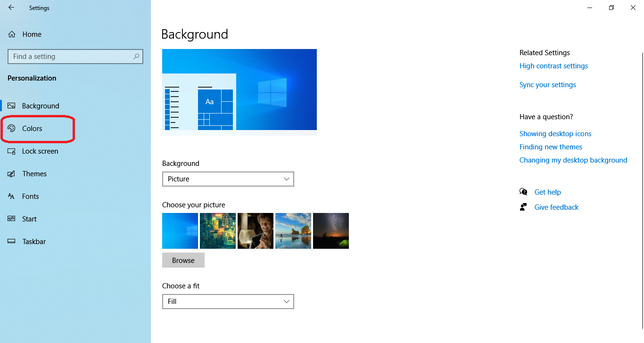644x343 pixels.
Task: Click the Lock screen icon in sidebar
Action: coord(12,151)
